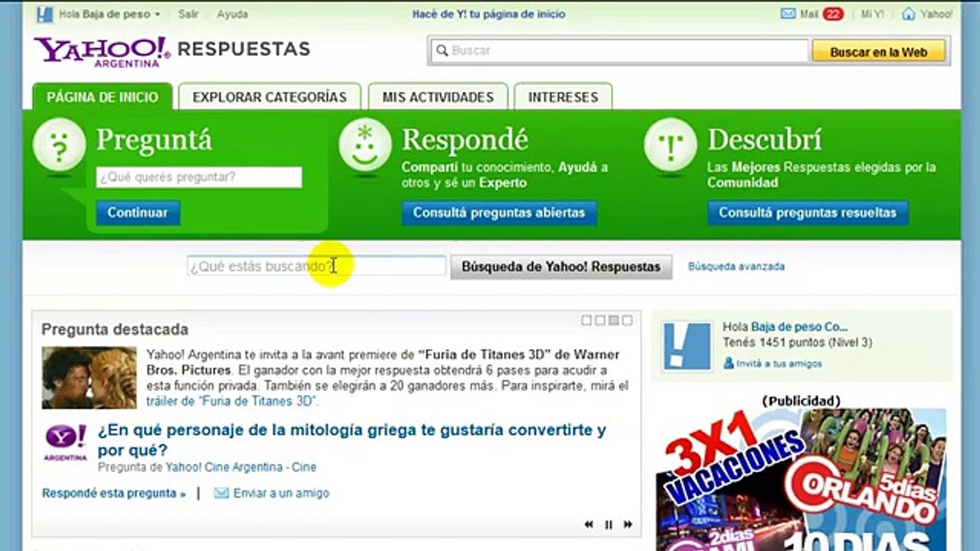Click Consultá preguntas abiertas button
The image size is (980, 551).
click(499, 213)
